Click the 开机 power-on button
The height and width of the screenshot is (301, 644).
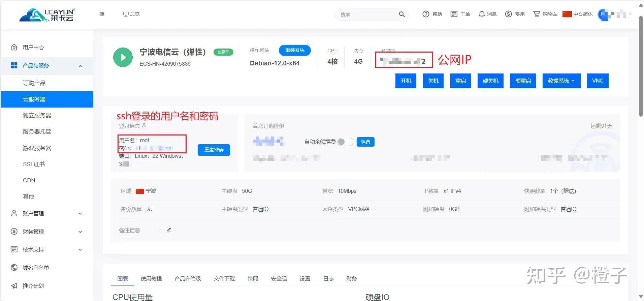pos(406,81)
